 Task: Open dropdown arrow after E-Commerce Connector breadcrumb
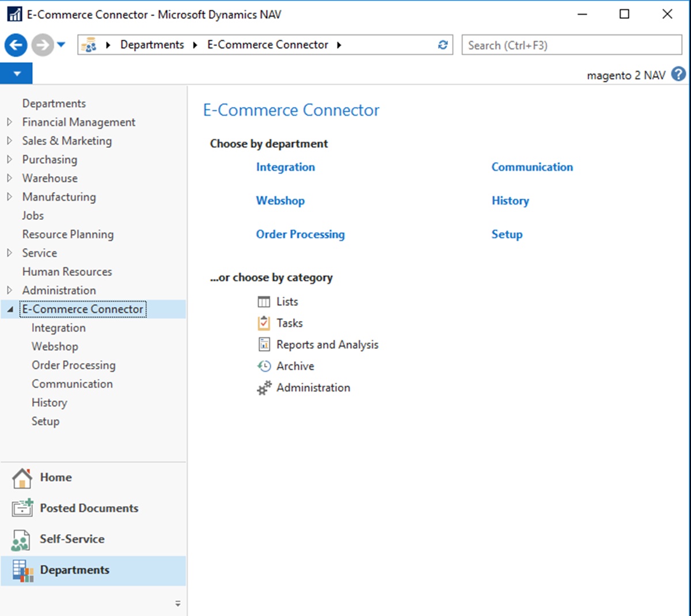pyautogui.click(x=339, y=45)
